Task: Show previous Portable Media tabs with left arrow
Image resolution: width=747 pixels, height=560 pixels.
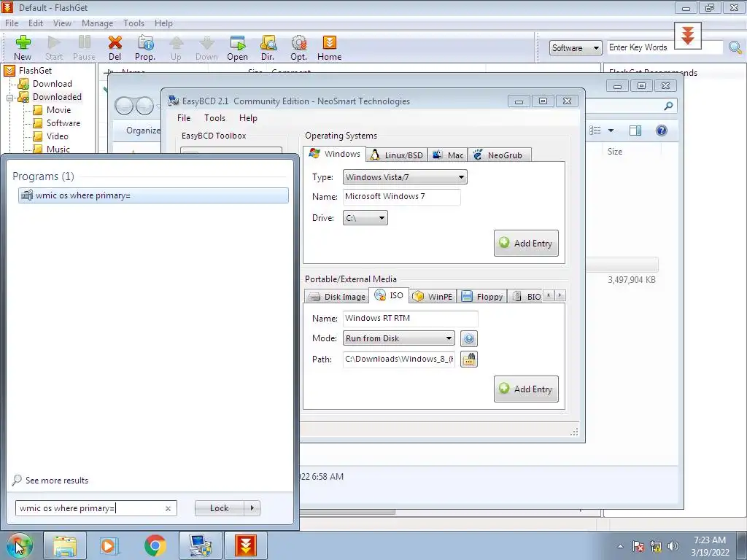Action: click(x=549, y=296)
